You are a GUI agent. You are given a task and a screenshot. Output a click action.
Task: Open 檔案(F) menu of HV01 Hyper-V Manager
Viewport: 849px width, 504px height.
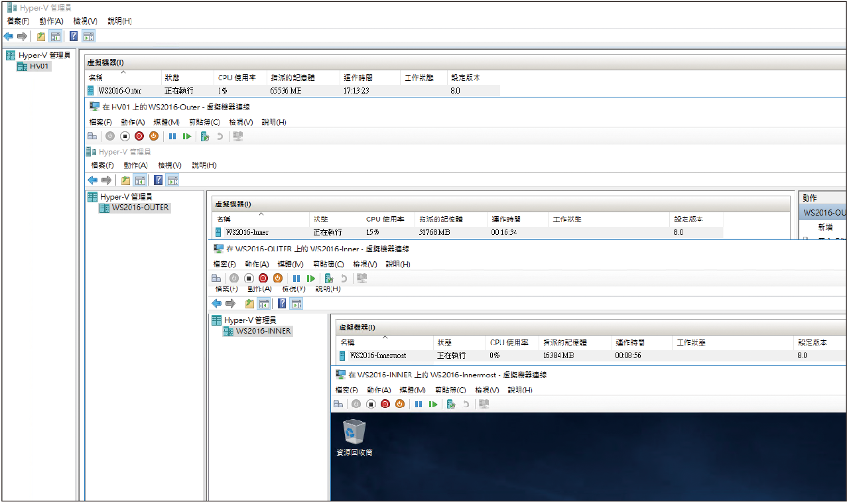point(18,21)
